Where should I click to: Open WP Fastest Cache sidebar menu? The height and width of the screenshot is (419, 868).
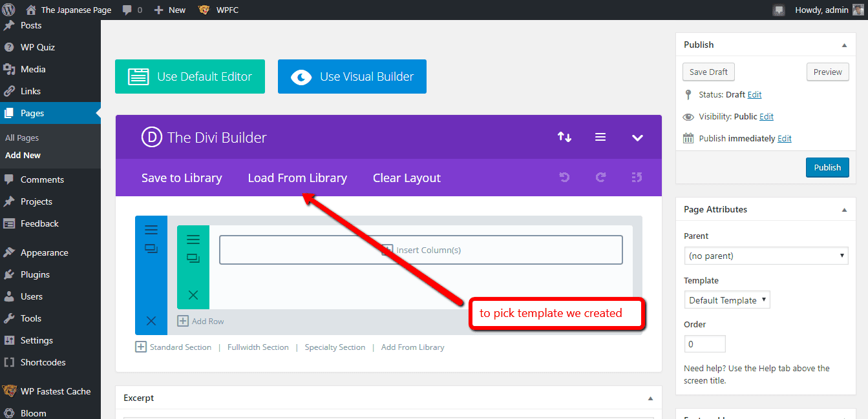56,391
